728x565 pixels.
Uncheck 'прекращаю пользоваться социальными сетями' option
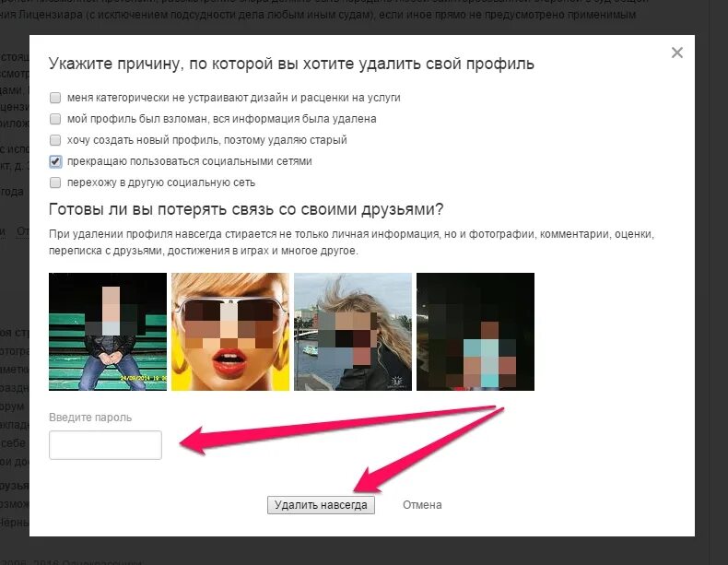click(x=55, y=161)
